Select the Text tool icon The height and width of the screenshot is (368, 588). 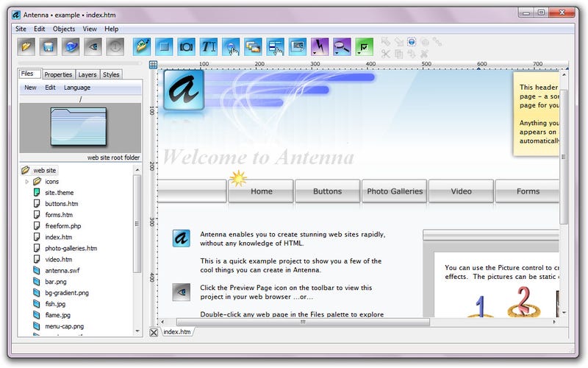[209, 46]
